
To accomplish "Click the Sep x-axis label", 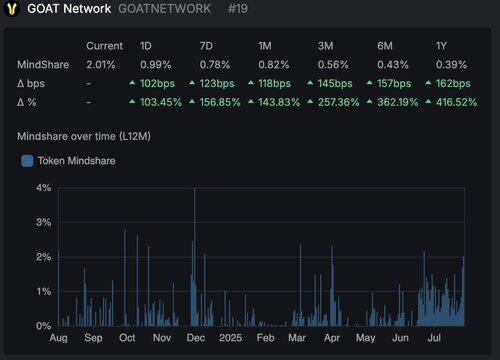I will point(93,338).
